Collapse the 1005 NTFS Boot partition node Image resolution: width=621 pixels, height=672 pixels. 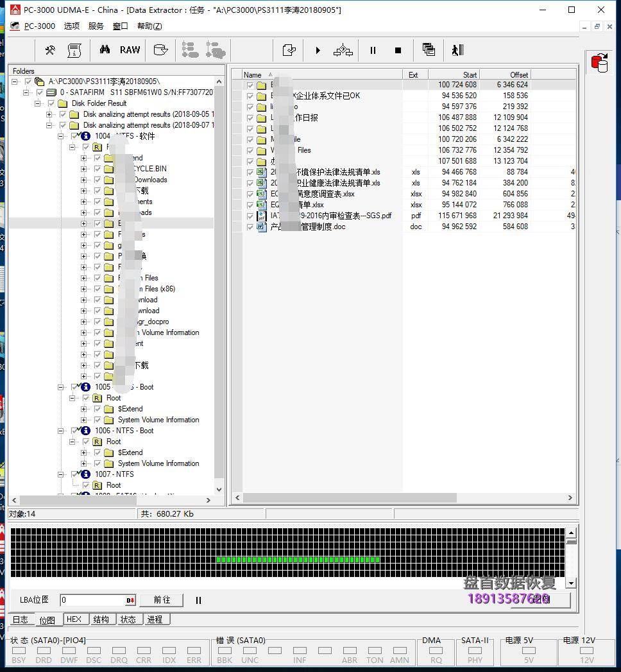tap(62, 387)
